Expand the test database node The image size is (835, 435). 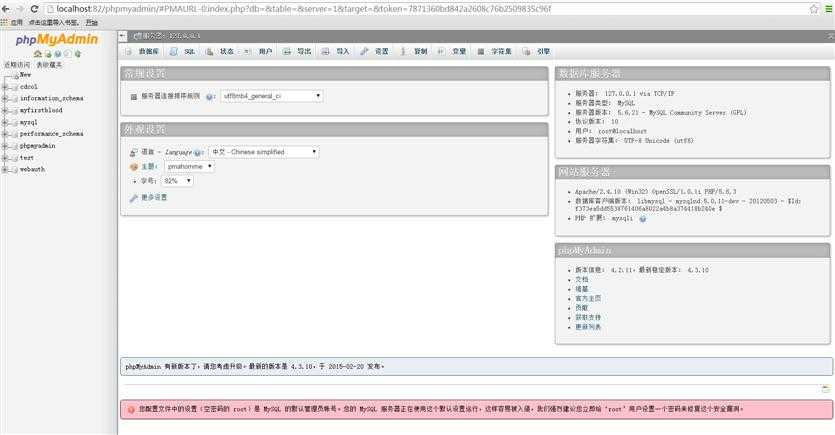(x=5, y=158)
